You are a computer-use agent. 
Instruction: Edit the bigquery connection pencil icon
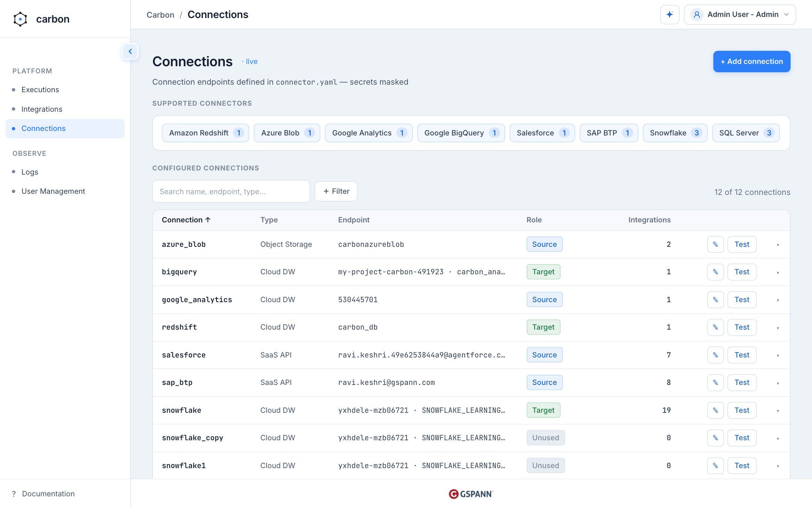click(x=715, y=272)
